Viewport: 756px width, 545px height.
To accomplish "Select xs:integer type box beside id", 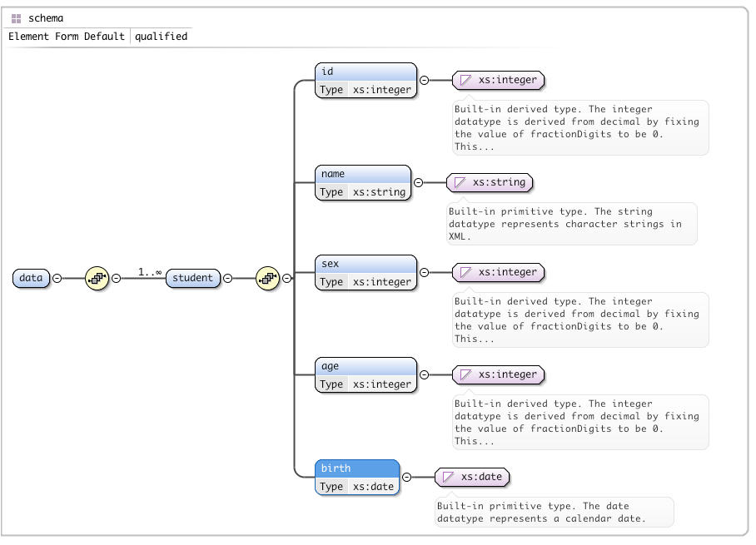I will click(x=499, y=80).
